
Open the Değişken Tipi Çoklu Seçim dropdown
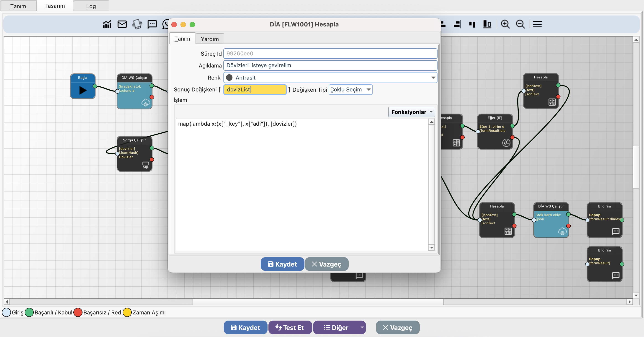(368, 90)
